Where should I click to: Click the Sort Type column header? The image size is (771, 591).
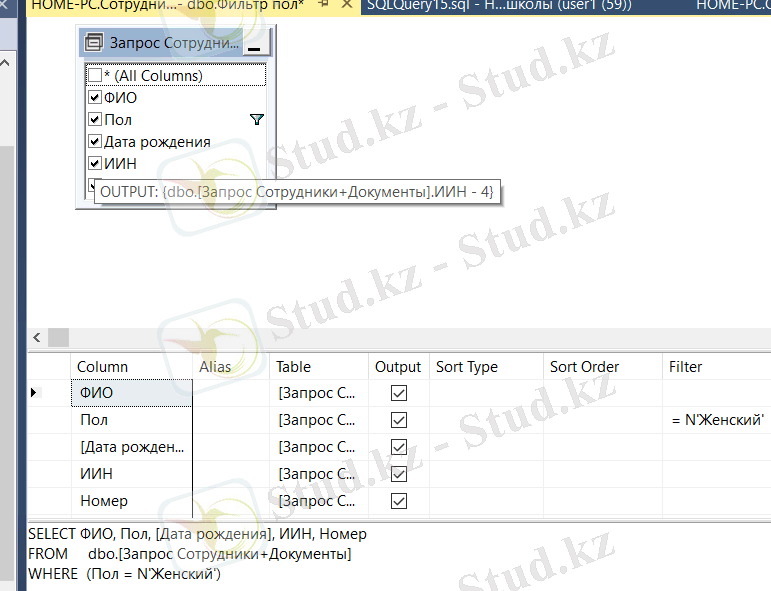pos(486,367)
